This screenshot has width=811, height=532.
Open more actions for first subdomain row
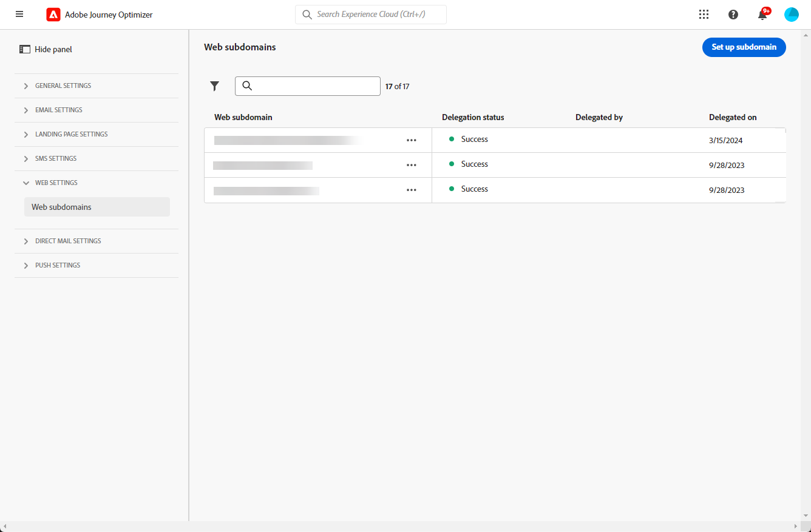412,140
